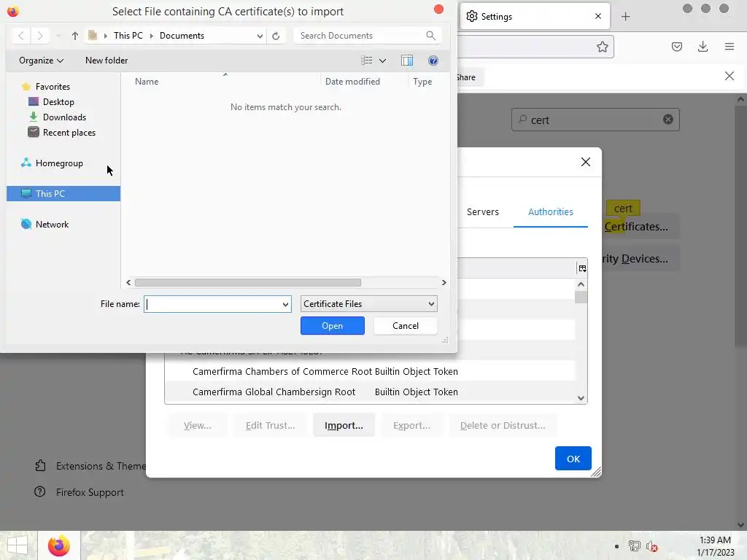Open Pocket from Firefox toolbar

point(676,47)
